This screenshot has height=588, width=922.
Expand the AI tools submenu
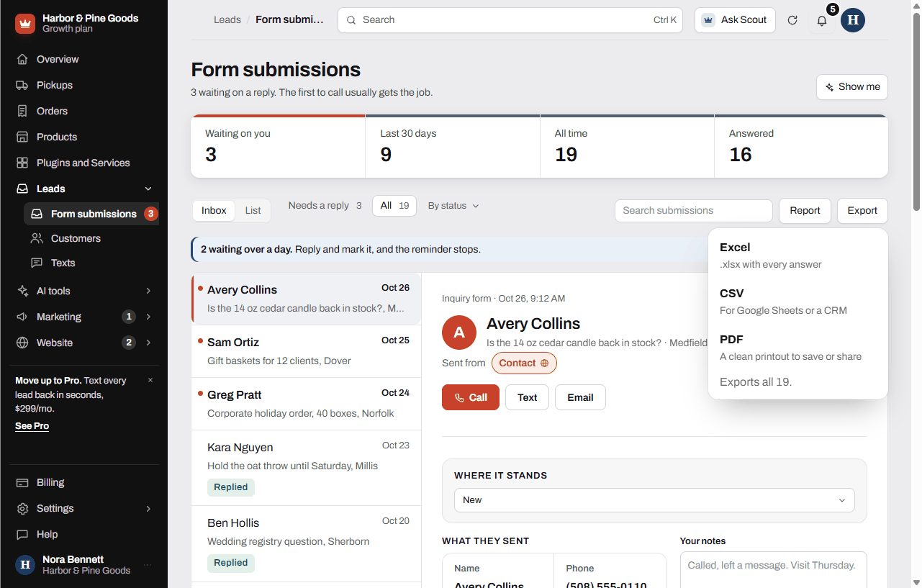coord(148,291)
